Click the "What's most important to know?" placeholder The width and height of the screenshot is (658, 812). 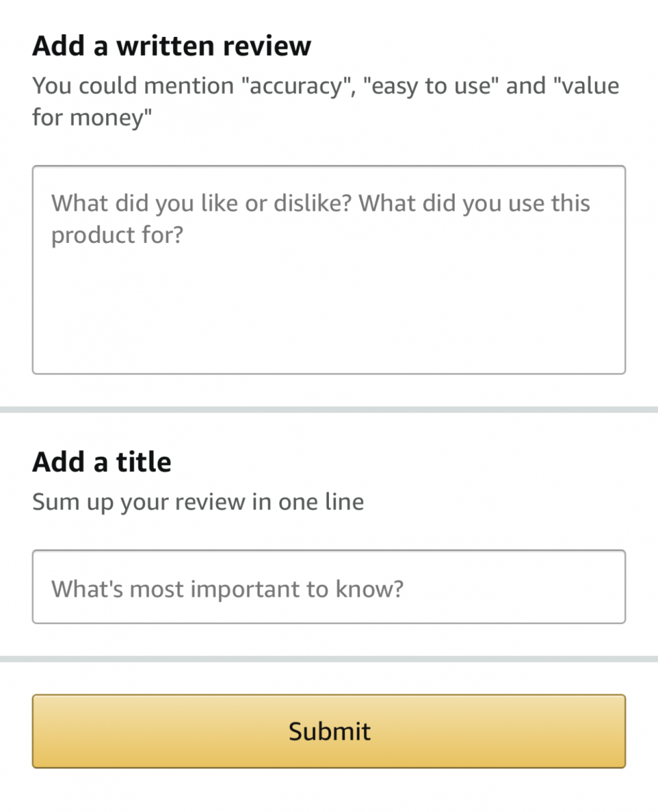pos(228,589)
